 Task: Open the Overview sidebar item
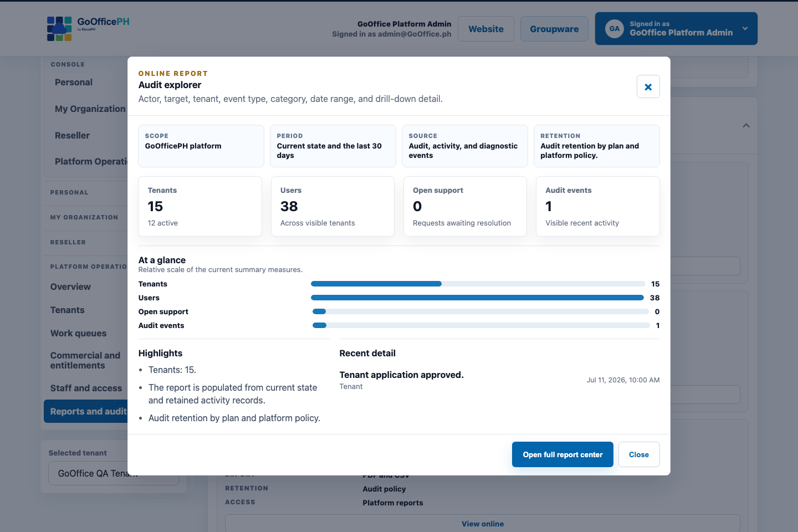click(70, 287)
